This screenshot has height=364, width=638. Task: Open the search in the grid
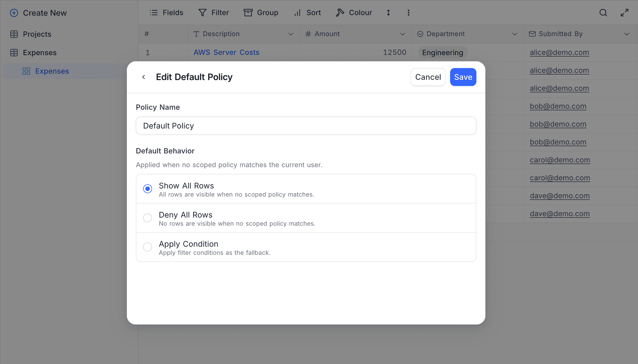click(x=603, y=13)
